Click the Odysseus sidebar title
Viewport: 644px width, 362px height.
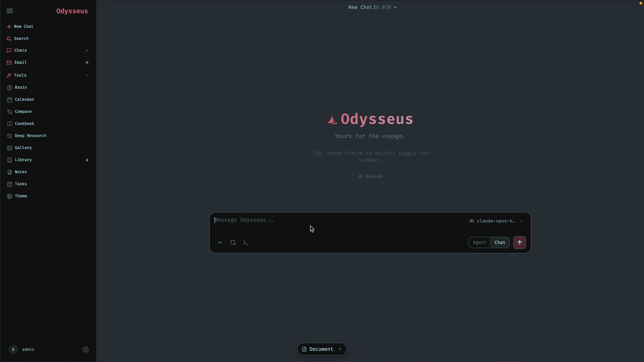[72, 11]
